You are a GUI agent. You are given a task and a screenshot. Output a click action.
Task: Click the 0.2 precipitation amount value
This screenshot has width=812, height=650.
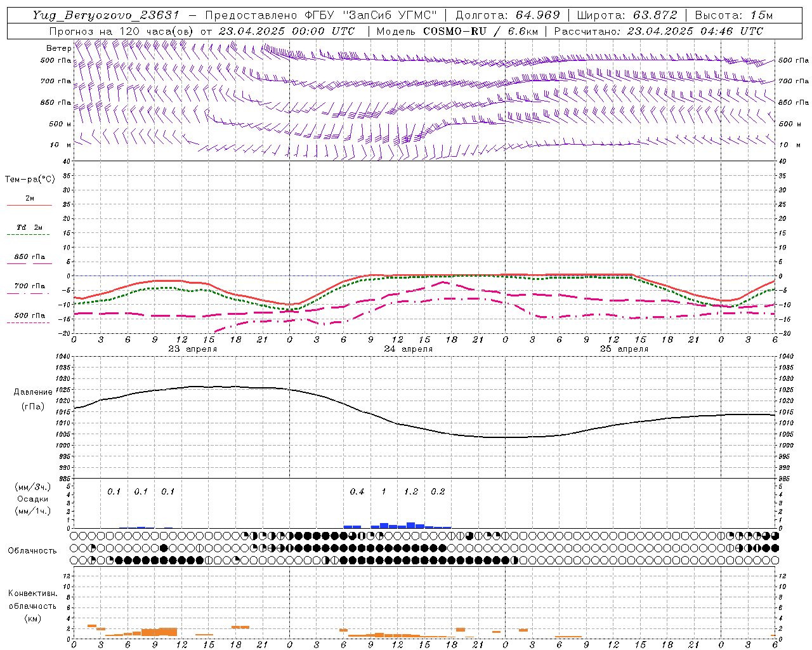pos(438,492)
